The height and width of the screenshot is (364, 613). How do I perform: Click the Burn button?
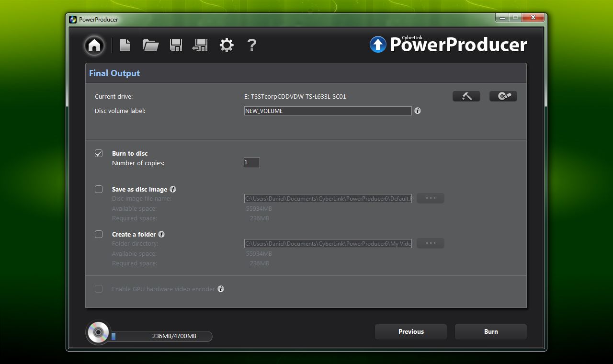491,331
